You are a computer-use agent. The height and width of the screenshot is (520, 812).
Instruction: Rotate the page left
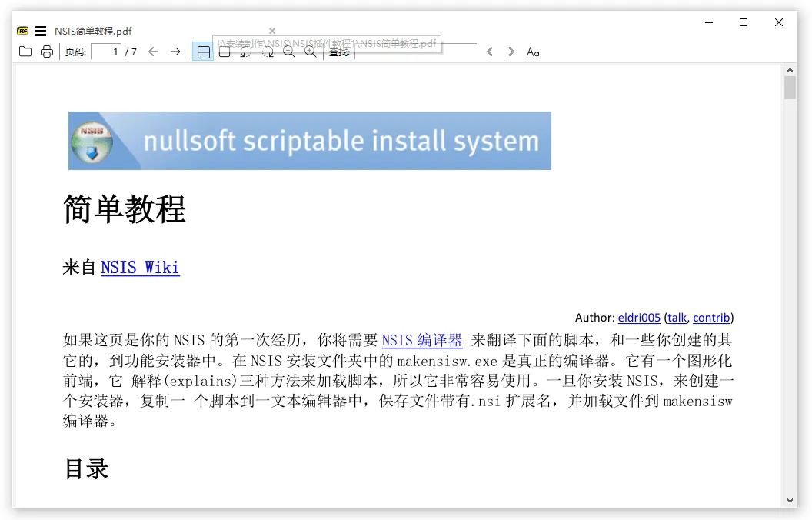245,52
